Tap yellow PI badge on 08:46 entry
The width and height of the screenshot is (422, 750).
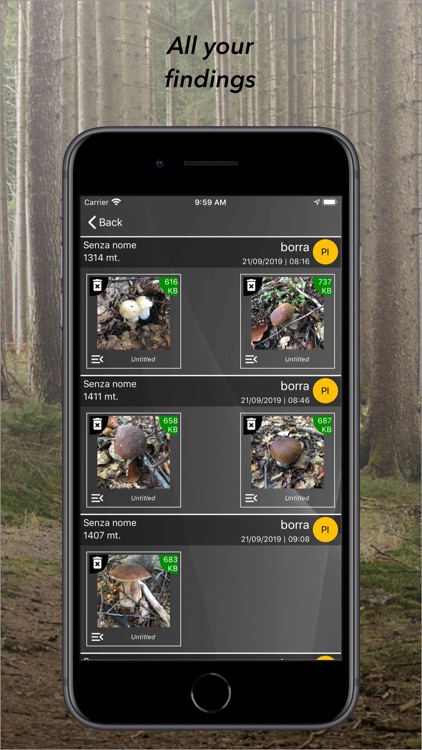(x=325, y=391)
